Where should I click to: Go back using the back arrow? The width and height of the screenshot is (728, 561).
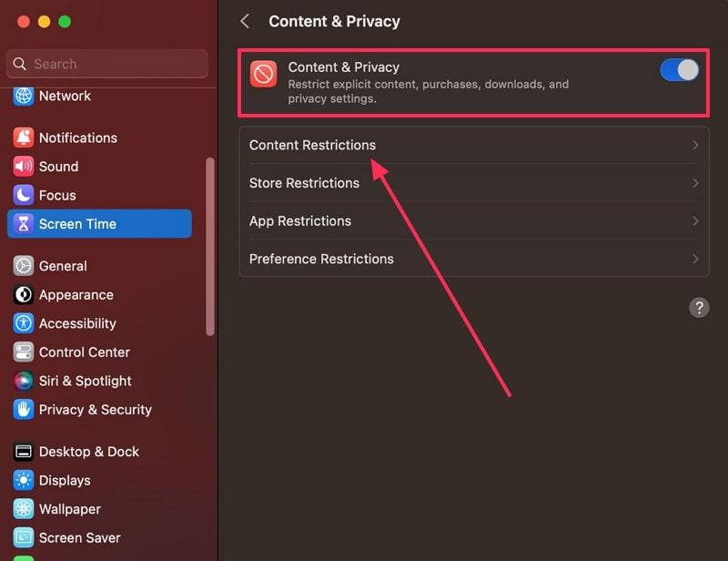click(245, 21)
